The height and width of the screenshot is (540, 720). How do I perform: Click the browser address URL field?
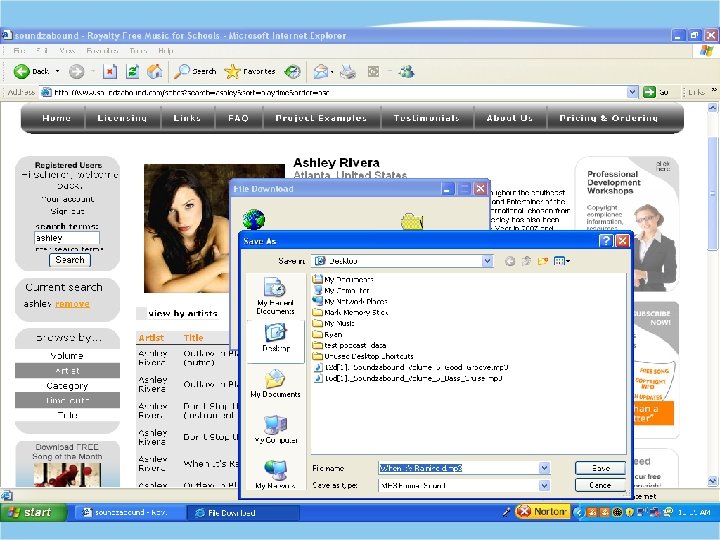(333, 92)
